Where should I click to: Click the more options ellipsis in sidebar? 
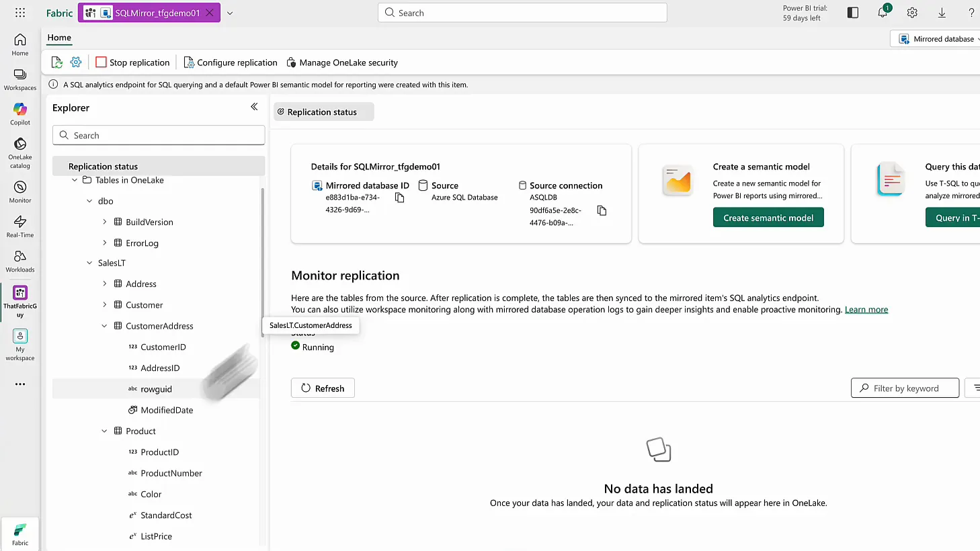point(20,384)
